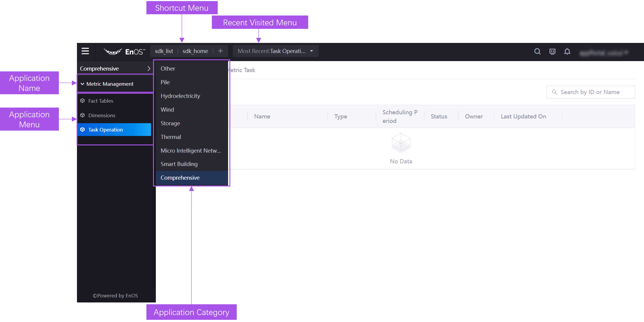Click the hamburger menu icon
This screenshot has height=322, width=644.
pos(85,51)
